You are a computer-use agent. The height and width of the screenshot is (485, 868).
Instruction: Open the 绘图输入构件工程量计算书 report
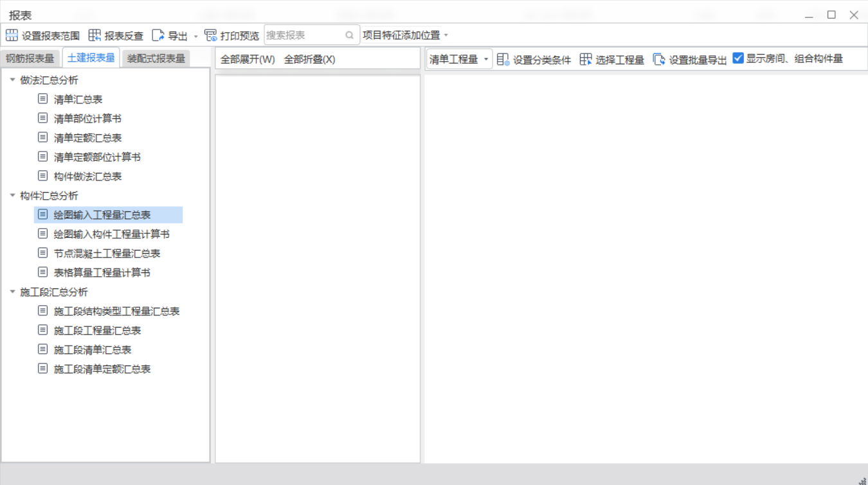(x=112, y=234)
